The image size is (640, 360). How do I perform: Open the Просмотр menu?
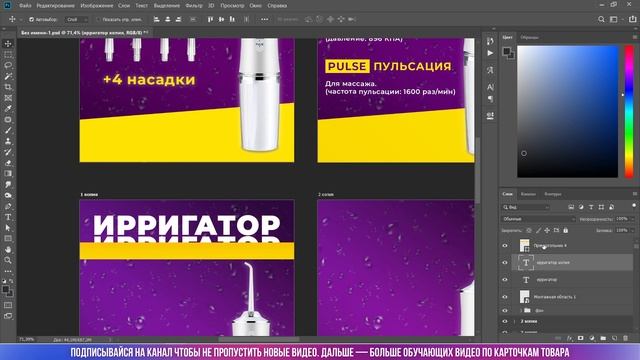[232, 6]
